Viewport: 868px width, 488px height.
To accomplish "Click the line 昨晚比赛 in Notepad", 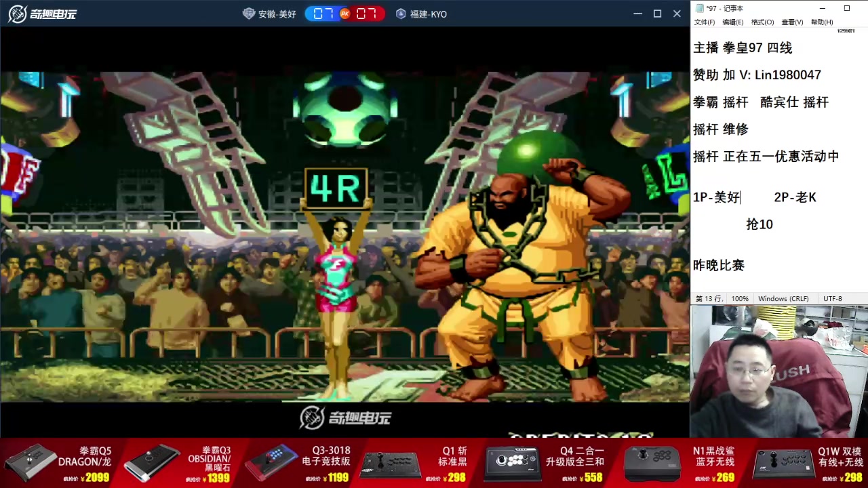I will click(x=719, y=266).
